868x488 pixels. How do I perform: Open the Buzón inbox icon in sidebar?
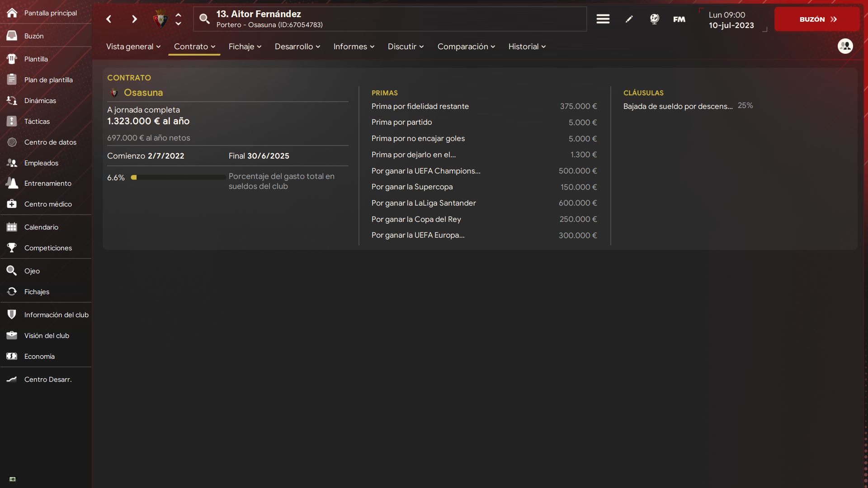click(12, 36)
